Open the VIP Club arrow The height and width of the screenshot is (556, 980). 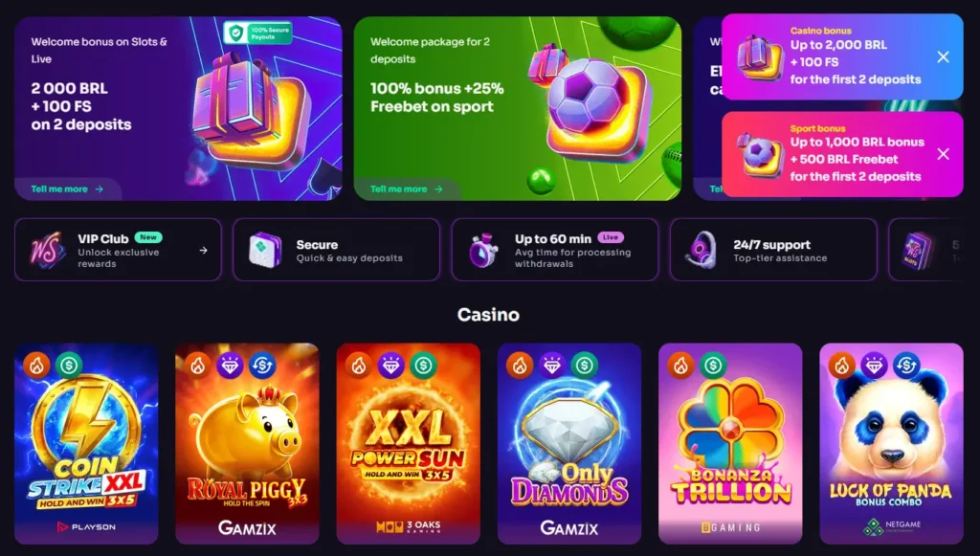(203, 250)
